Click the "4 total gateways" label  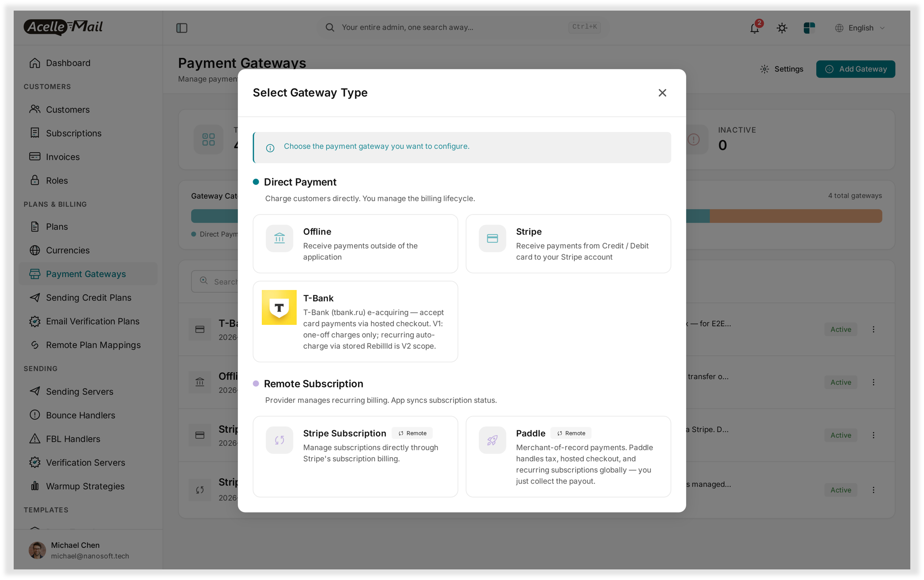tap(854, 196)
